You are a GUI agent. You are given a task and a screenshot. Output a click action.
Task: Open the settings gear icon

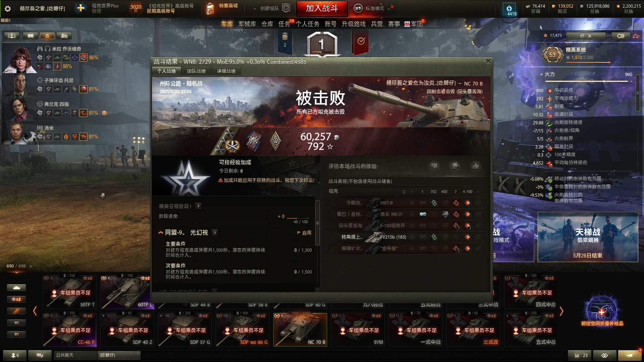click(7, 9)
